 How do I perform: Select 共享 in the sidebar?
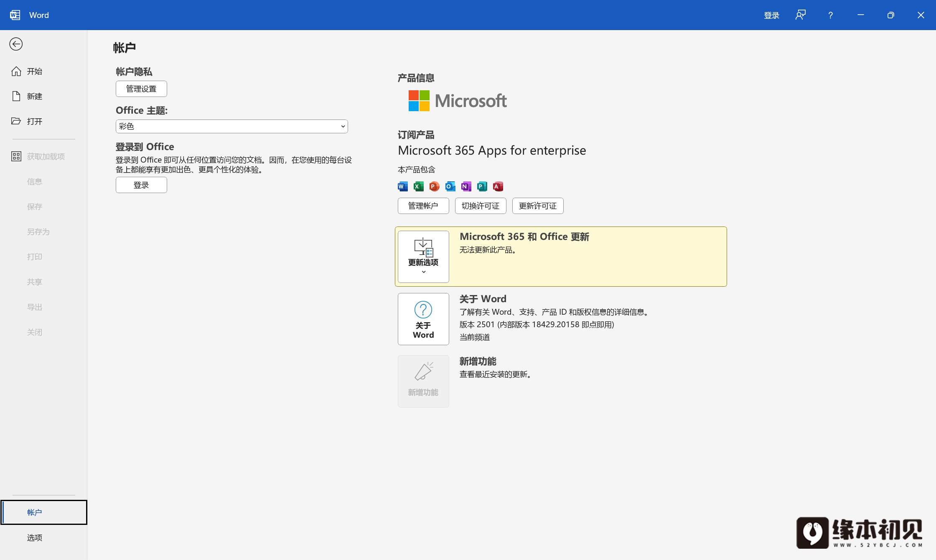click(44, 282)
